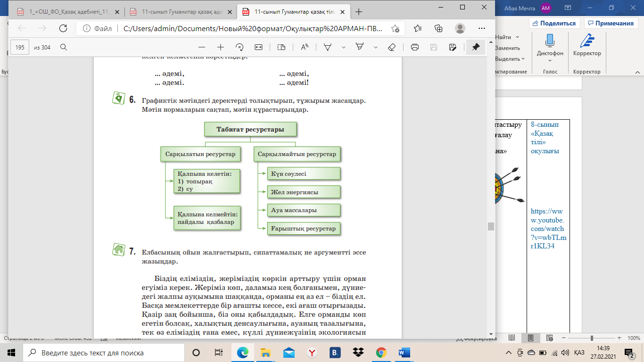Select the PDF Erase tool
This screenshot has width=644, height=362.
(x=391, y=47)
